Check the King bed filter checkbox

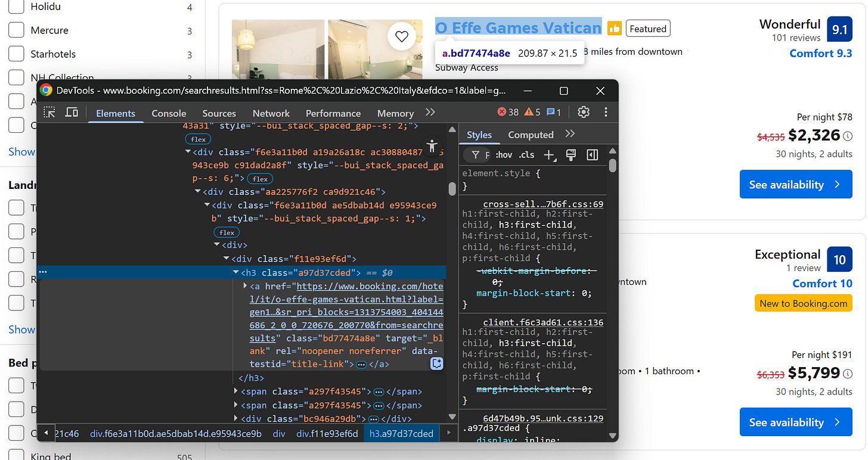click(x=16, y=454)
